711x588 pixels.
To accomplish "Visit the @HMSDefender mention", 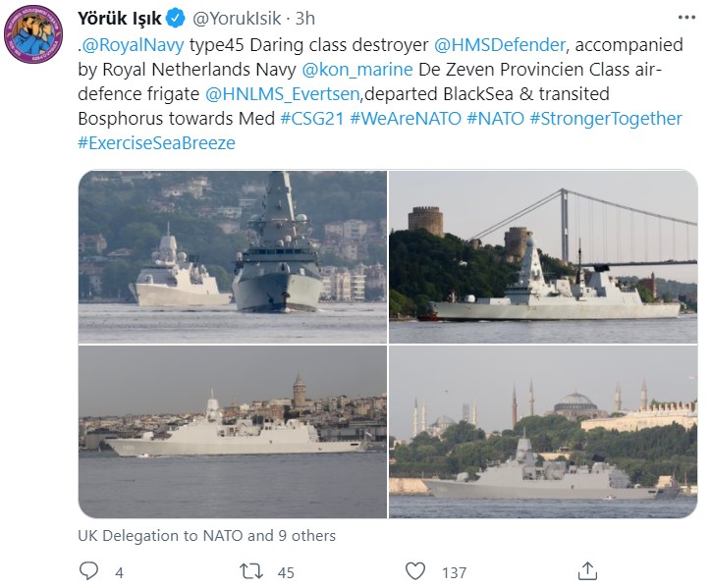I will click(499, 45).
